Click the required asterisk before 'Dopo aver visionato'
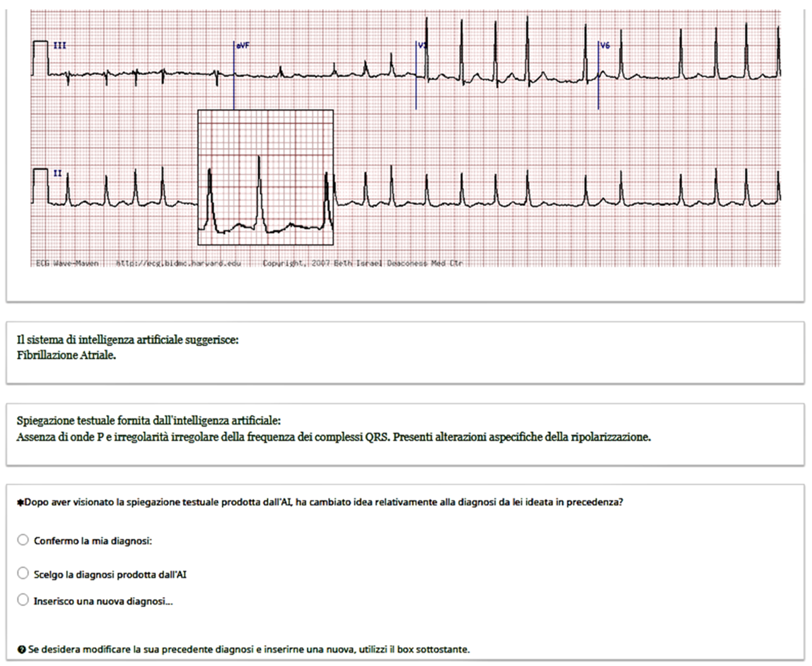Screen dimensions: 812x666 [20, 503]
